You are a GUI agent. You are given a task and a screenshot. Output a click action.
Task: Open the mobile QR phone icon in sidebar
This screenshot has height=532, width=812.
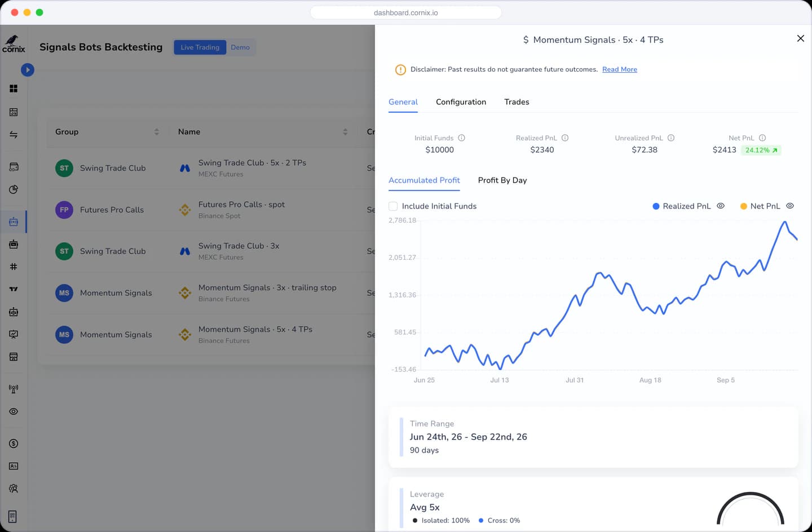tap(13, 516)
